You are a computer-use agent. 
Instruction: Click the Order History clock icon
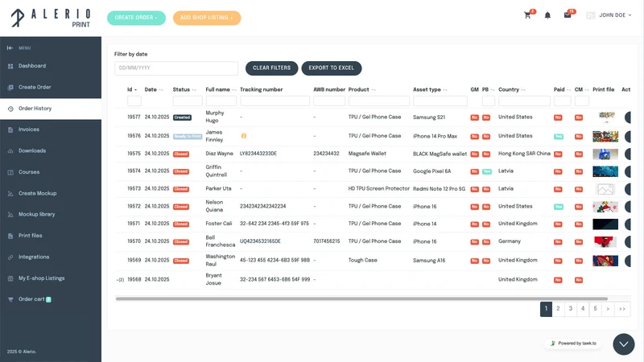[x=10, y=109]
